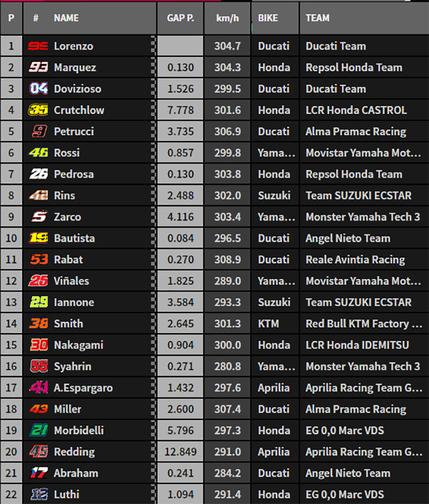Click position 20 cell for Redding
Image resolution: width=429 pixels, height=504 pixels.
click(12, 452)
